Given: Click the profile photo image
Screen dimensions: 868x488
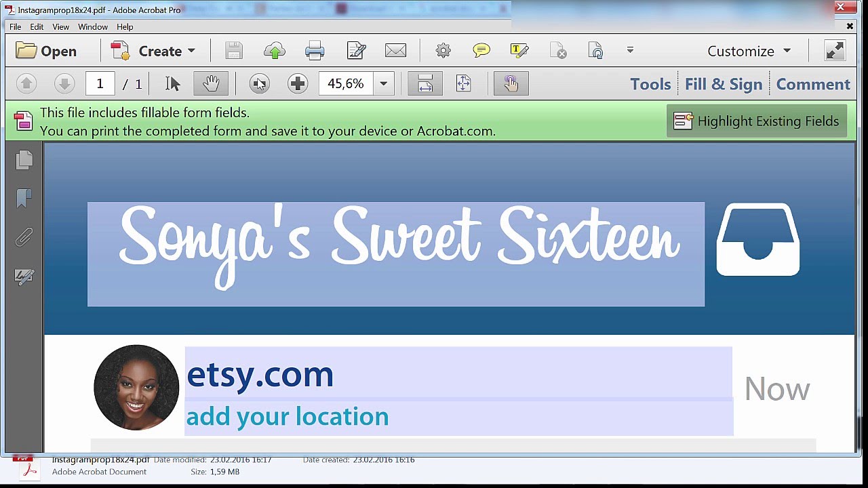Looking at the screenshot, I should pos(136,388).
